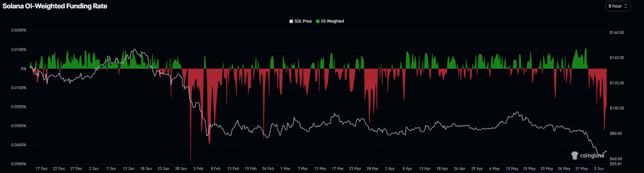644x173 pixels.
Task: Select the 17 Mar date axis label
Action: (337, 168)
